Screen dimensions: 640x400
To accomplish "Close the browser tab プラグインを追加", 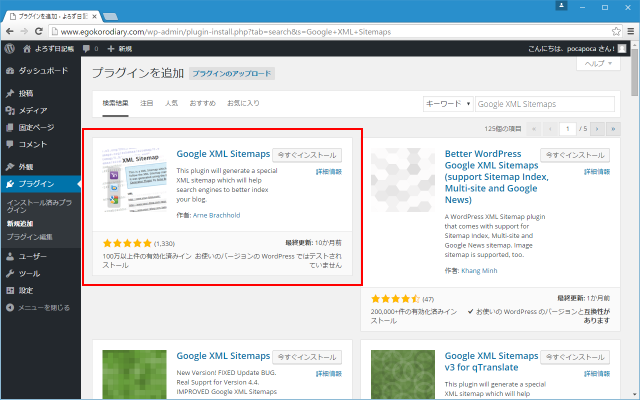I will point(94,16).
